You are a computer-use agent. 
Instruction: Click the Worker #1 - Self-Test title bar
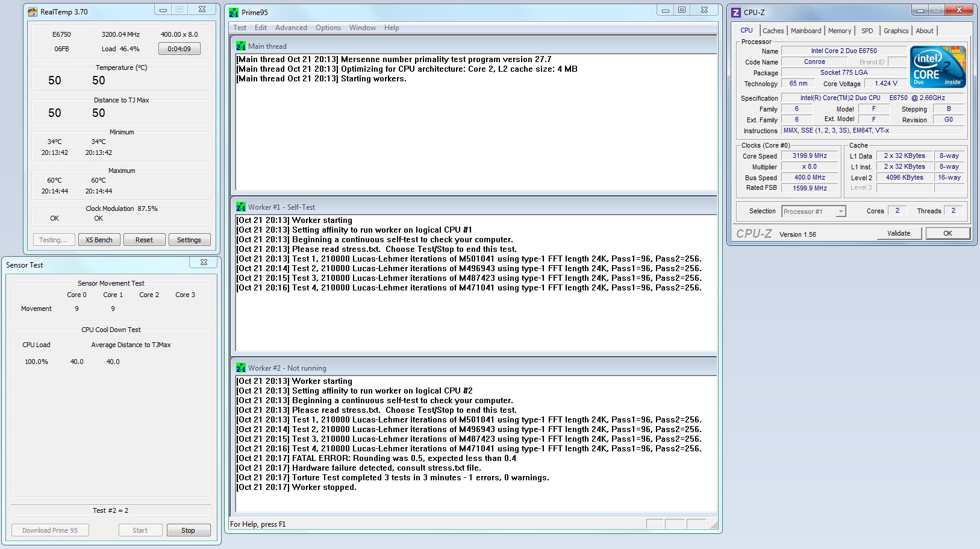(473, 207)
